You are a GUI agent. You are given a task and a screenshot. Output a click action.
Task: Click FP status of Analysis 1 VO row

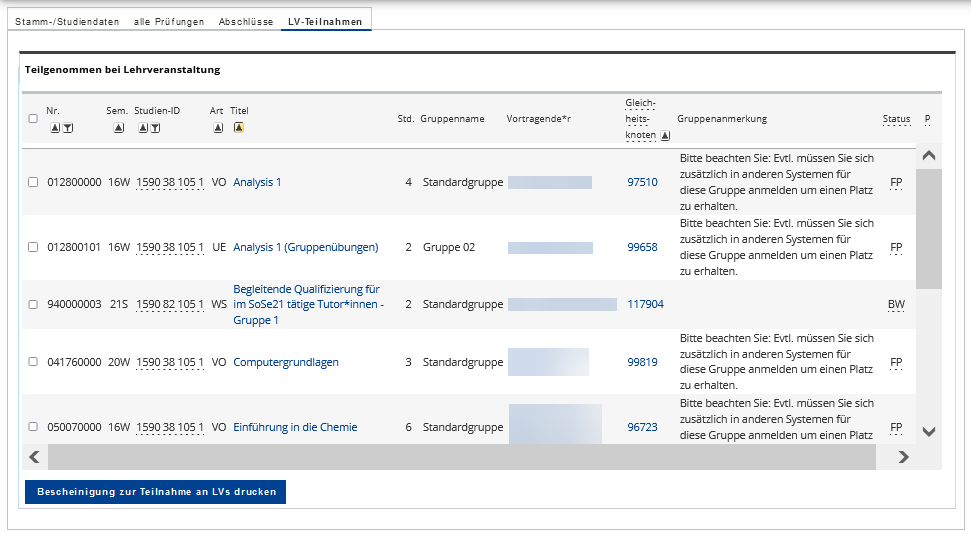[896, 182]
